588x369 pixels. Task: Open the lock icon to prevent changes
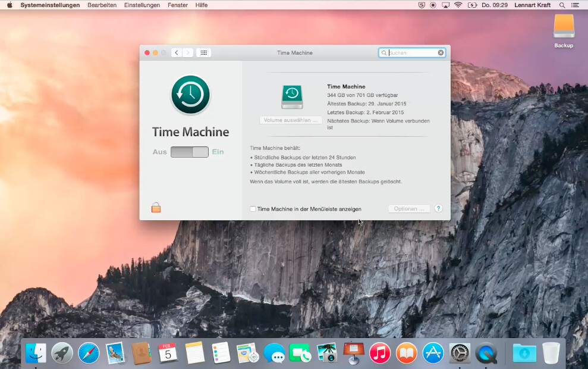click(156, 207)
